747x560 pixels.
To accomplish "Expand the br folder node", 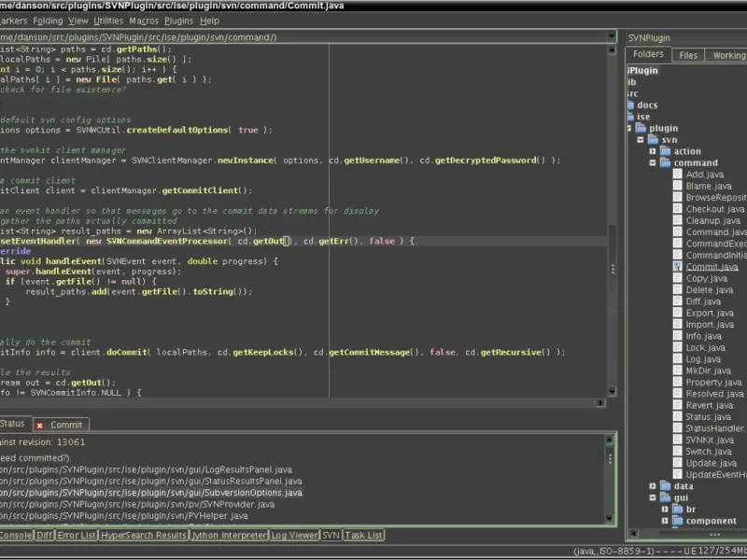I will tap(665, 509).
